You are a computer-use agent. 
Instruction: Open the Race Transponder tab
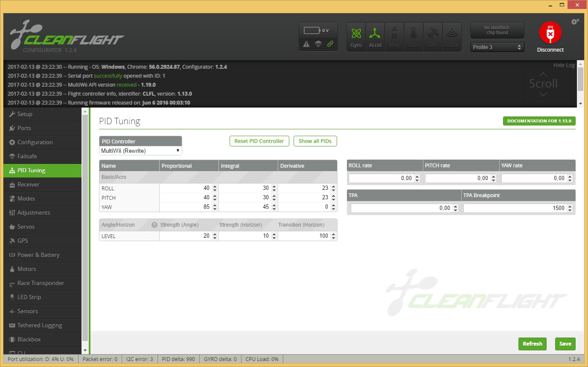pos(42,283)
